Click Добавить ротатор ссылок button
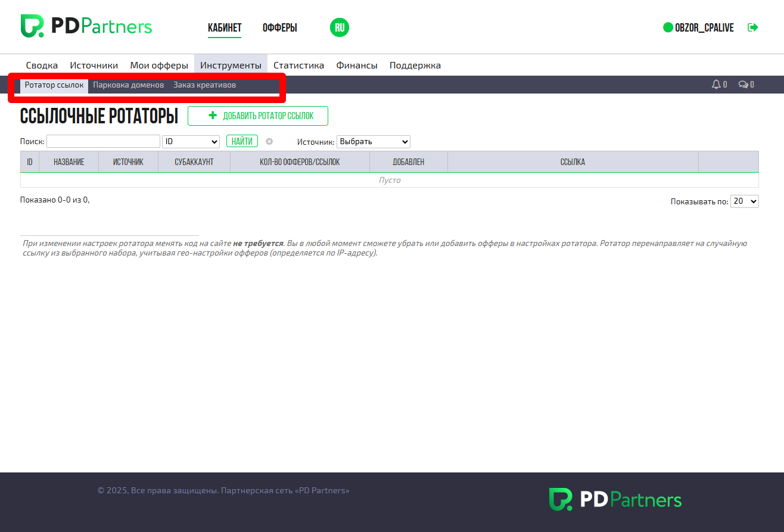 [258, 116]
